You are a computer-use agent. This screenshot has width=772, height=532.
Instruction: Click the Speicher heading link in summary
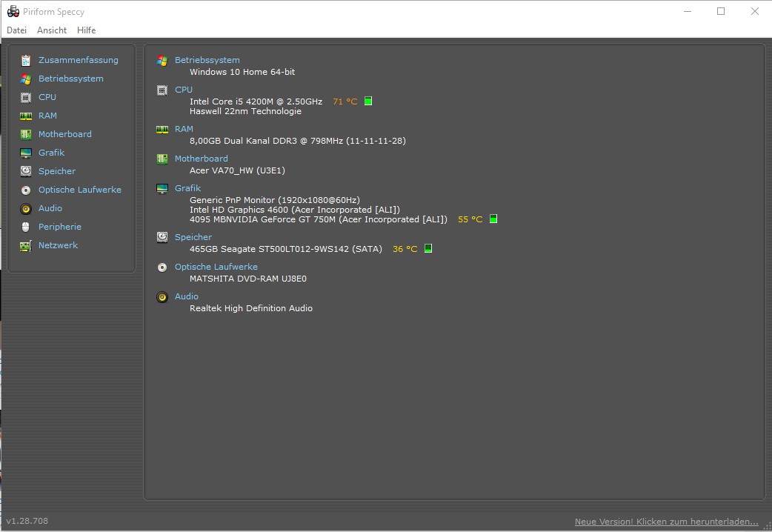[193, 237]
